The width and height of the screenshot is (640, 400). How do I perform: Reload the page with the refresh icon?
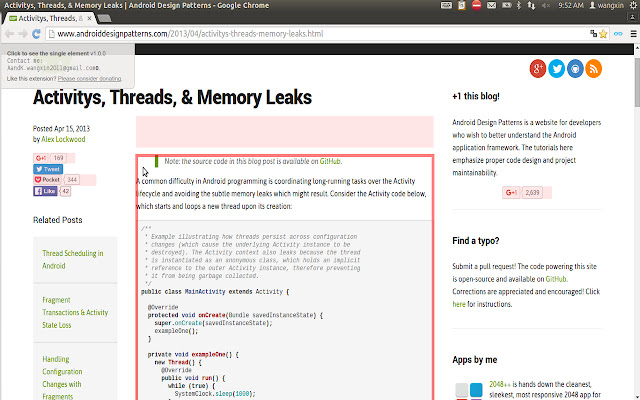pyautogui.click(x=36, y=34)
